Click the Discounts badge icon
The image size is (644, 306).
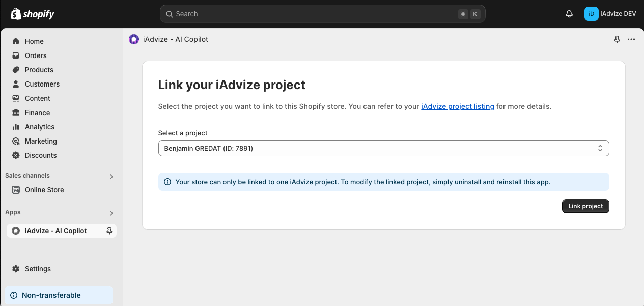[16, 155]
